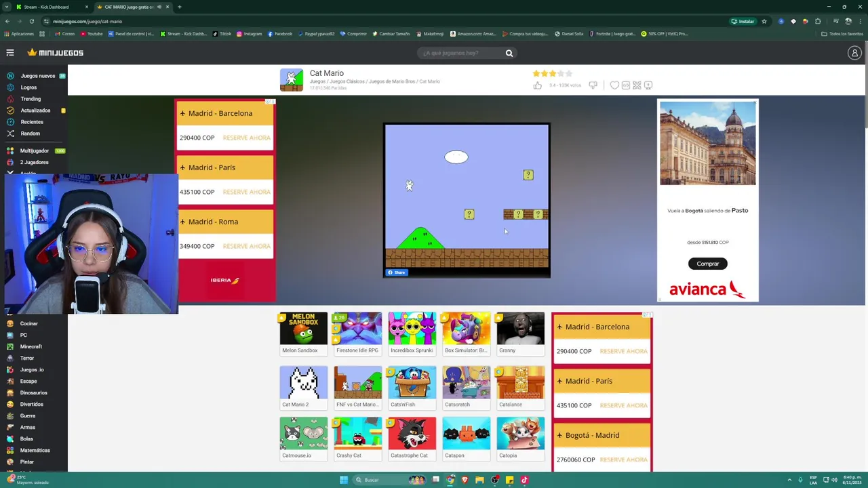868x488 pixels.
Task: Click the download/install game icon
Action: pyautogui.click(x=648, y=85)
